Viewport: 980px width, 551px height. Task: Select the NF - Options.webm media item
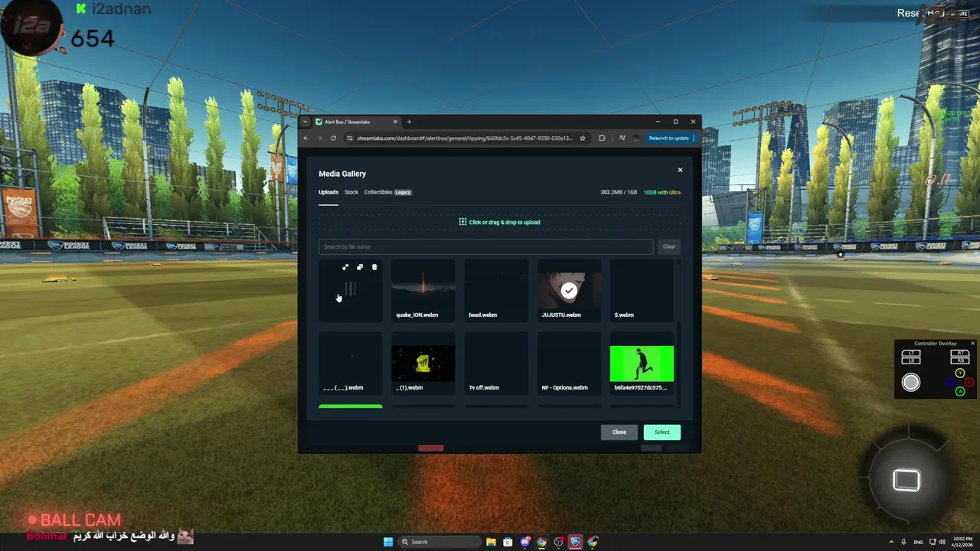pos(568,362)
